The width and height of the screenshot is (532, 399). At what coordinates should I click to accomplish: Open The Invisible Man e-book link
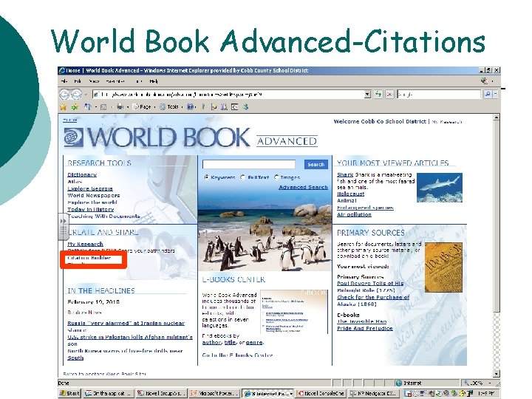(361, 321)
